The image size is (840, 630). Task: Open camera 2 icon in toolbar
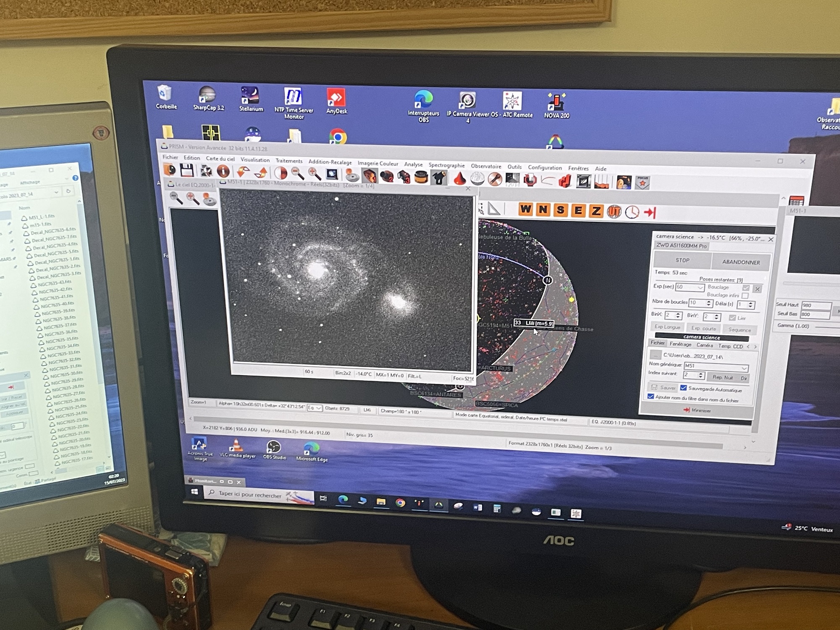tap(386, 176)
